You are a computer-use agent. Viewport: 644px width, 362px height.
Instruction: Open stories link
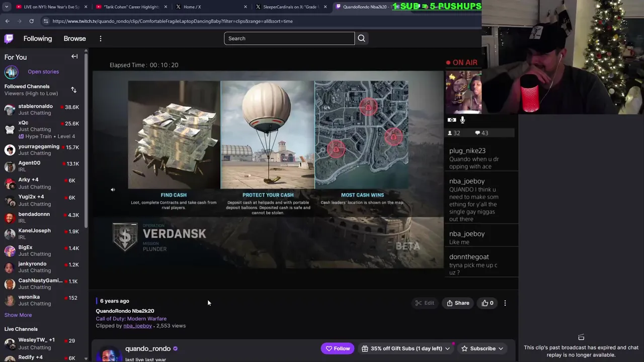point(43,72)
